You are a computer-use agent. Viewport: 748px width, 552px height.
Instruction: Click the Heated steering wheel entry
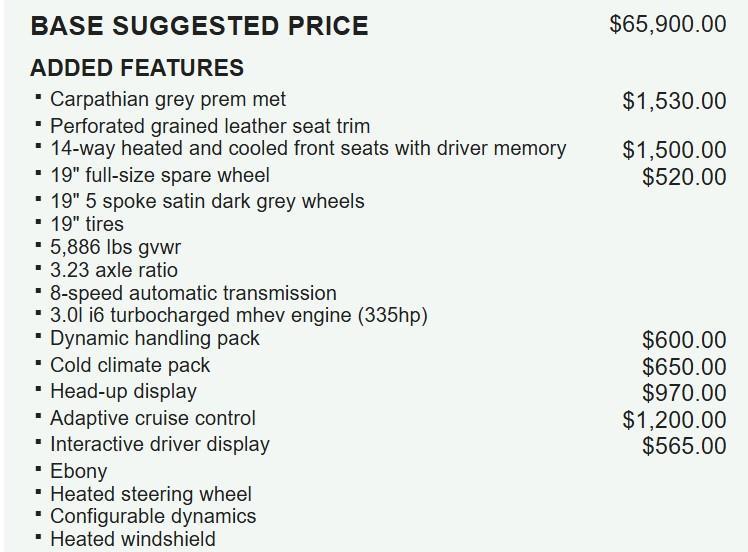pos(150,494)
